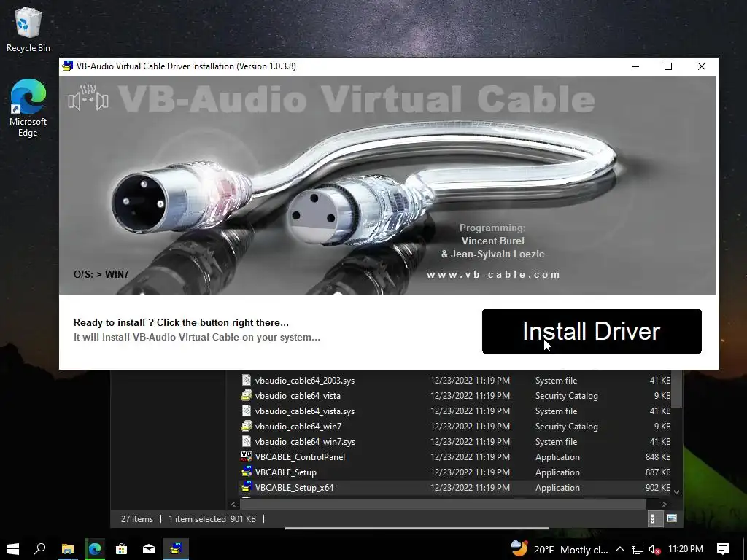This screenshot has width=747, height=560.
Task: Click the VB-Audio installer title bar icon
Action: (x=68, y=66)
